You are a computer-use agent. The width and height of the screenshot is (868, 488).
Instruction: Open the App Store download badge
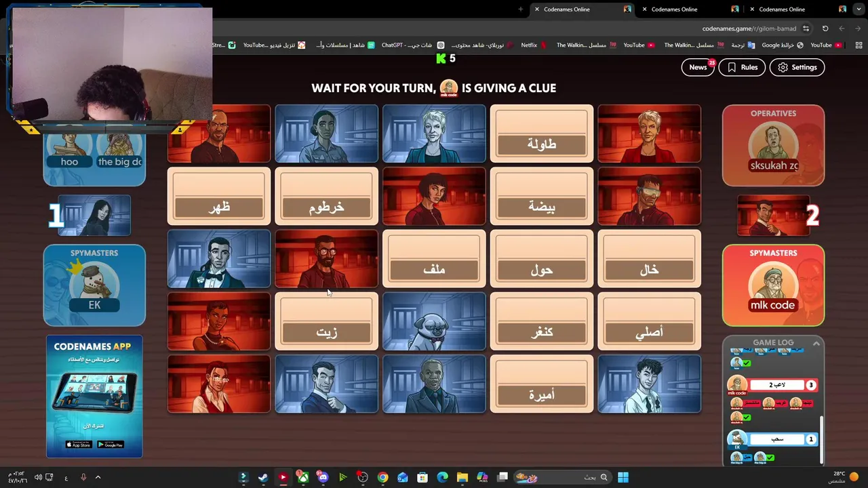(x=78, y=445)
